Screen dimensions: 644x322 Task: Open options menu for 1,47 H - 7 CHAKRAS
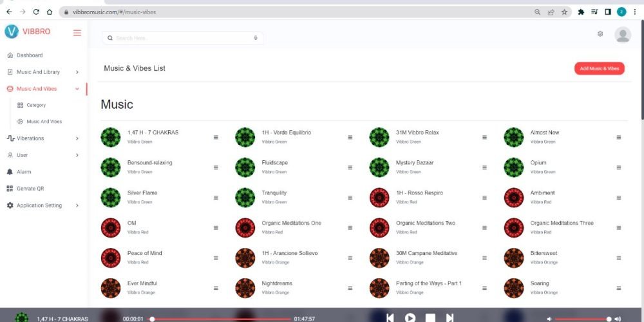(216, 137)
